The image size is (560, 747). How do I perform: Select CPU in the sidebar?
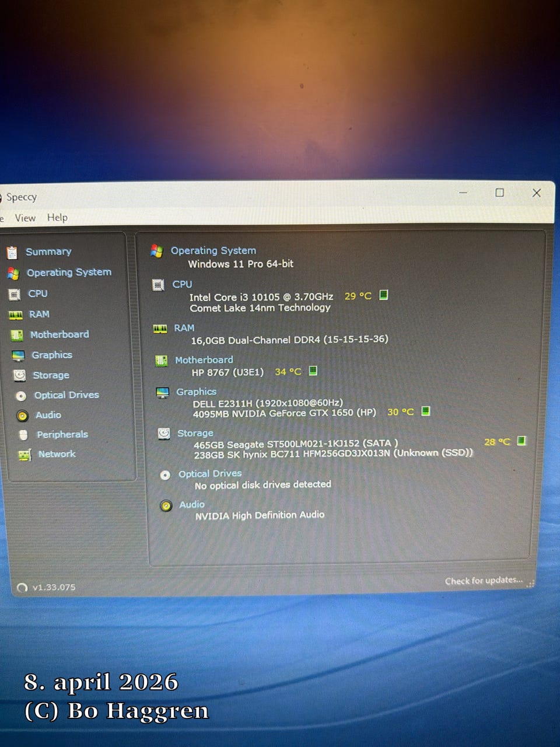pyautogui.click(x=38, y=294)
